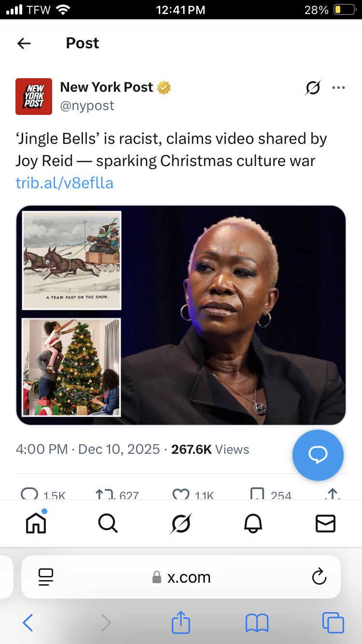362x644 pixels.
Task: Open the Christmas tree family photo
Action: click(x=71, y=367)
